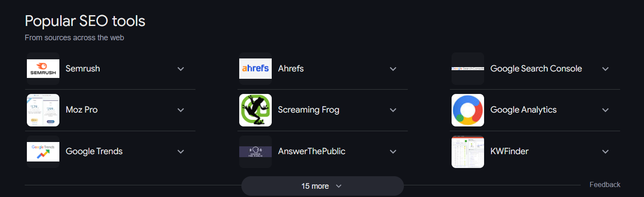Click the Google Search Console logo
The width and height of the screenshot is (644, 197).
click(468, 69)
